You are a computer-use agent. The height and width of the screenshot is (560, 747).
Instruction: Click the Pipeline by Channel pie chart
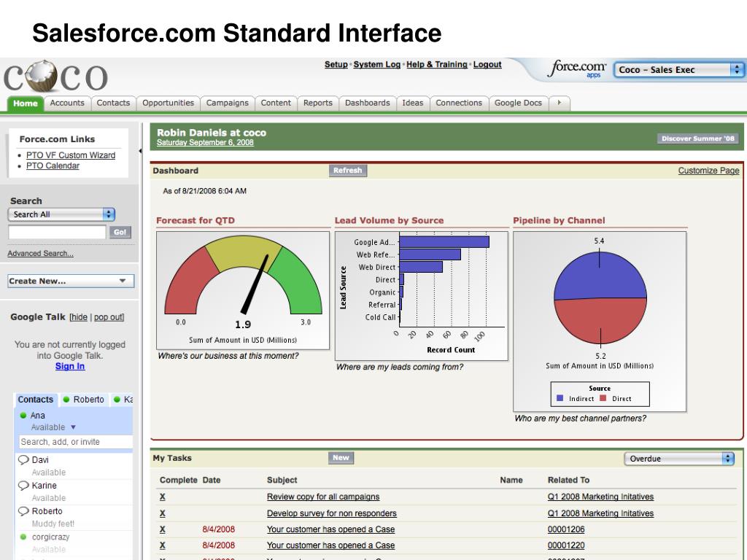(x=600, y=322)
